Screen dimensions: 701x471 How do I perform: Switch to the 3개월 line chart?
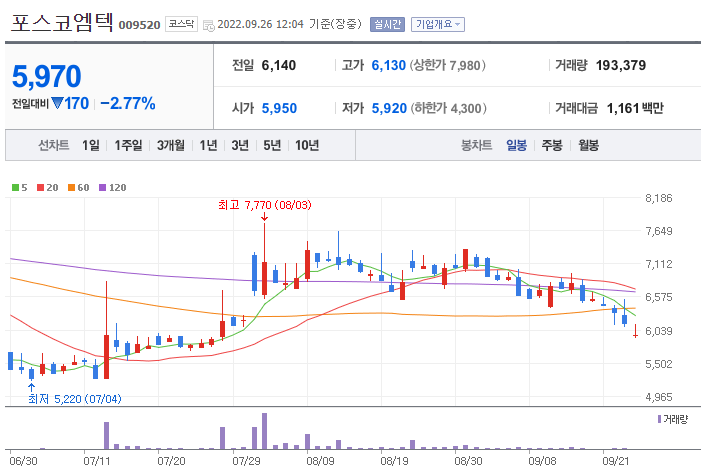pyautogui.click(x=171, y=145)
